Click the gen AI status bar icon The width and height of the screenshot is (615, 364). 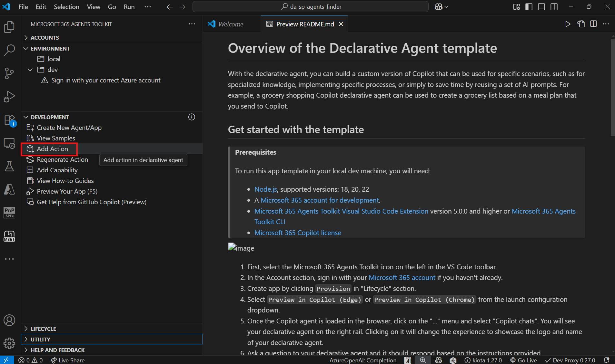(408, 360)
